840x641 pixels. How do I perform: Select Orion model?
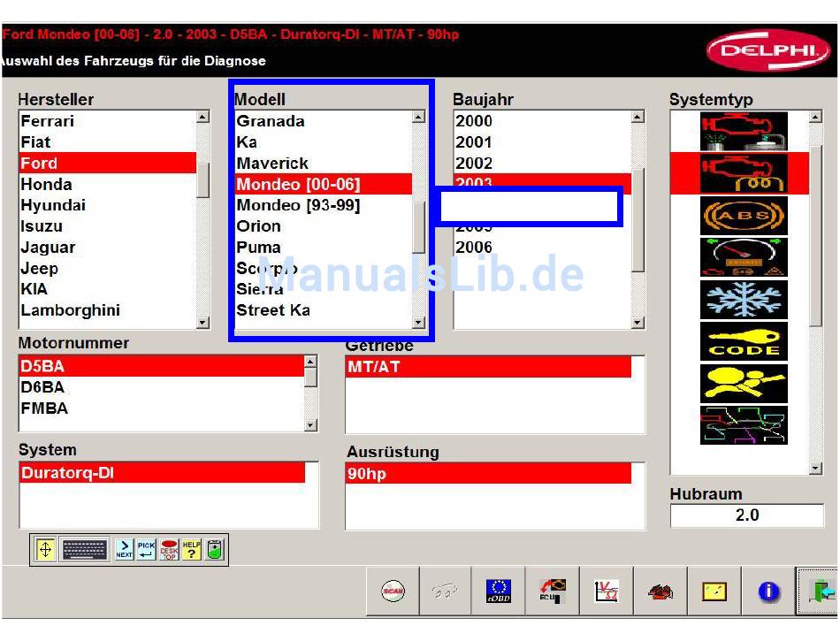click(324, 226)
